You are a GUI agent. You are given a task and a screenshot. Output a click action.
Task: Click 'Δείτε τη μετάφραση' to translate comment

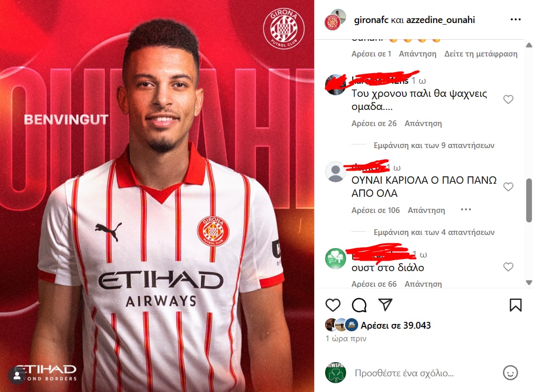click(481, 54)
